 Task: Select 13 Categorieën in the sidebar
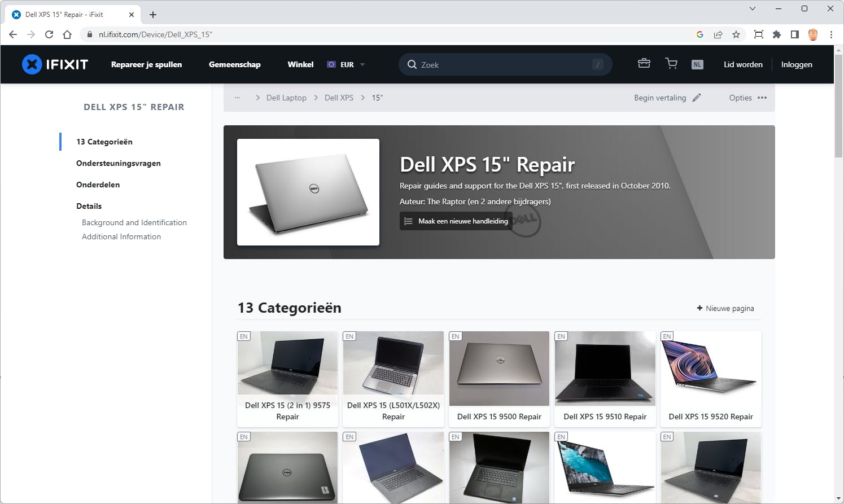click(104, 142)
